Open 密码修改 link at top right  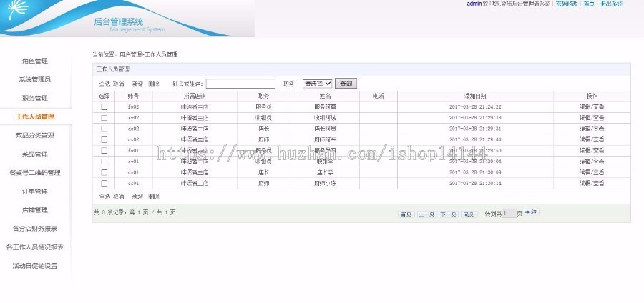point(567,4)
